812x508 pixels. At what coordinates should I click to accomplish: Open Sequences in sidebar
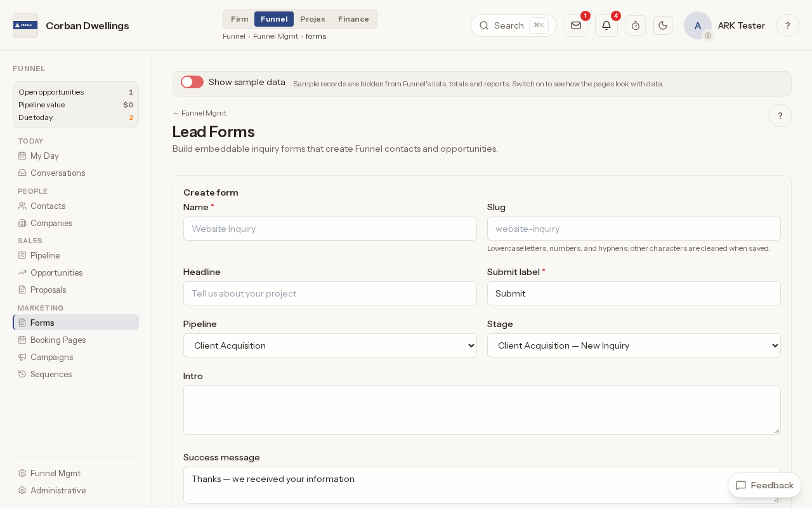coord(75,374)
